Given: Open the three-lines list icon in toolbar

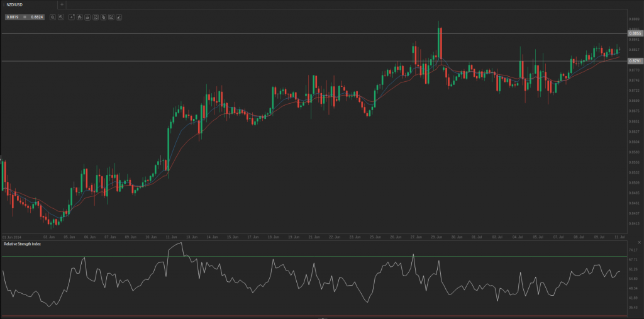Looking at the screenshot, I should tap(87, 17).
